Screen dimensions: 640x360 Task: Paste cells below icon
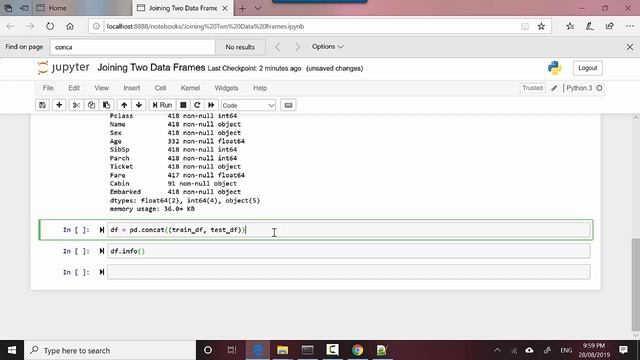point(106,105)
